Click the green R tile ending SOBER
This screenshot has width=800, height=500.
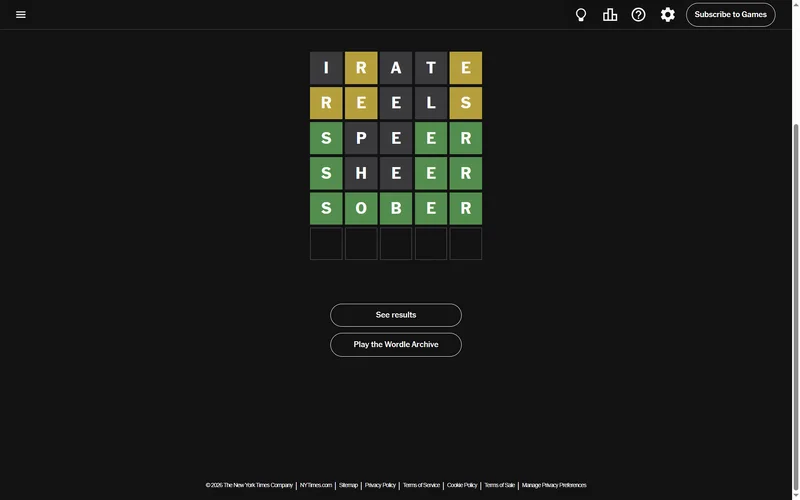466,209
